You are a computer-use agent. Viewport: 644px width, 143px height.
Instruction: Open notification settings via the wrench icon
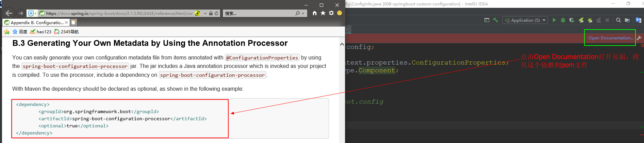[x=639, y=38]
